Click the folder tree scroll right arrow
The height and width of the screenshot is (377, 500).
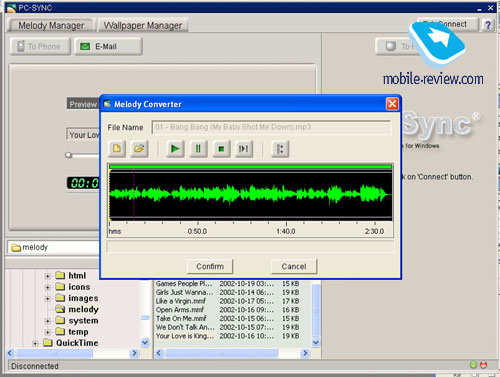pyautogui.click(x=135, y=353)
